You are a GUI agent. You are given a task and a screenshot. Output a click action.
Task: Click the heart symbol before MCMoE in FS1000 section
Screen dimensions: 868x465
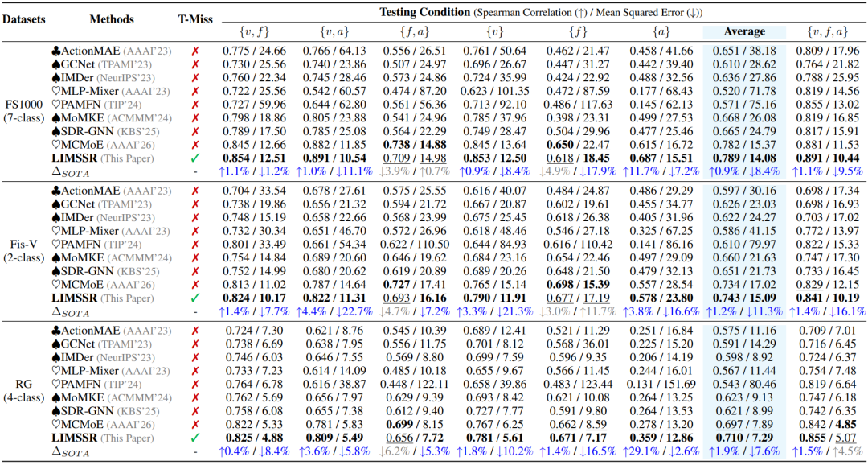[55, 145]
